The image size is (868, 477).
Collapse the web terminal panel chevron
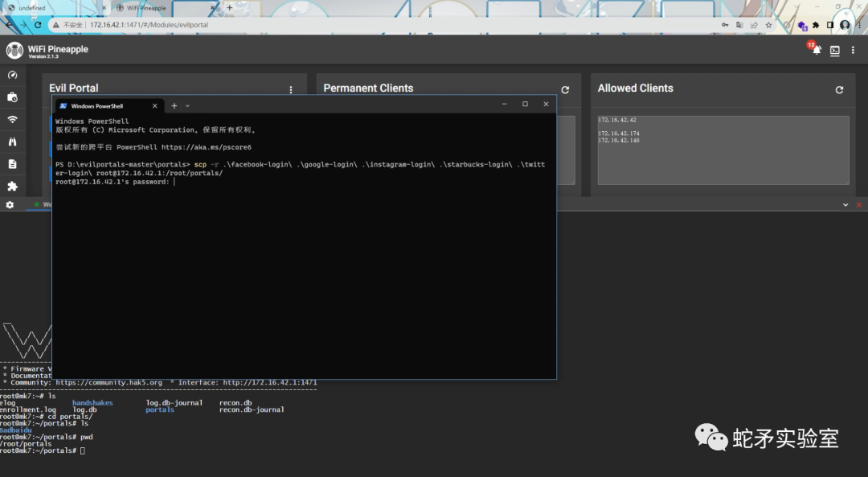(845, 205)
